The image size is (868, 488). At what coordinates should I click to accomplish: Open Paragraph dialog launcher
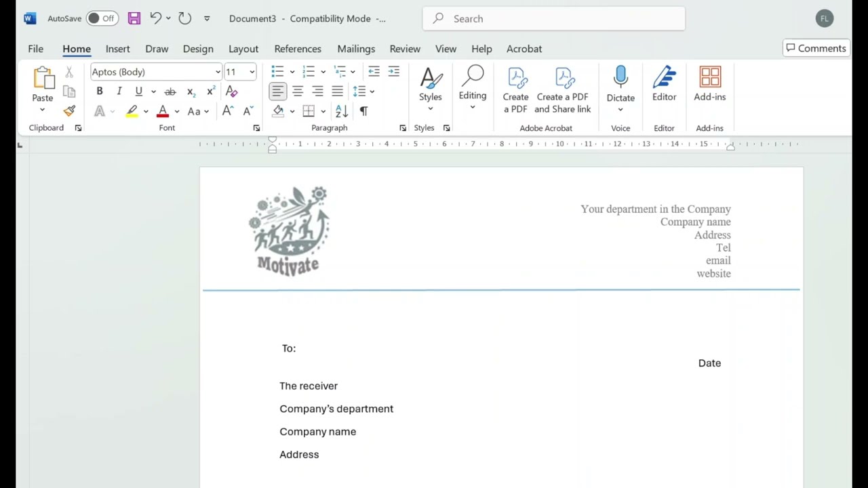pyautogui.click(x=403, y=128)
